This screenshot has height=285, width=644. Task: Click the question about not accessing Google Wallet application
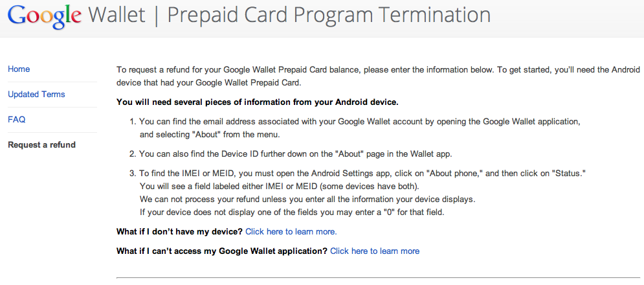point(221,251)
